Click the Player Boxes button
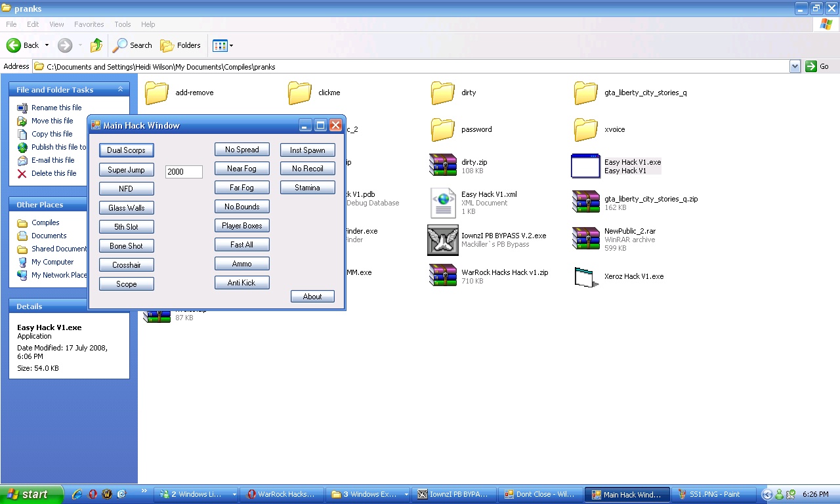This screenshot has height=504, width=840. [x=242, y=226]
